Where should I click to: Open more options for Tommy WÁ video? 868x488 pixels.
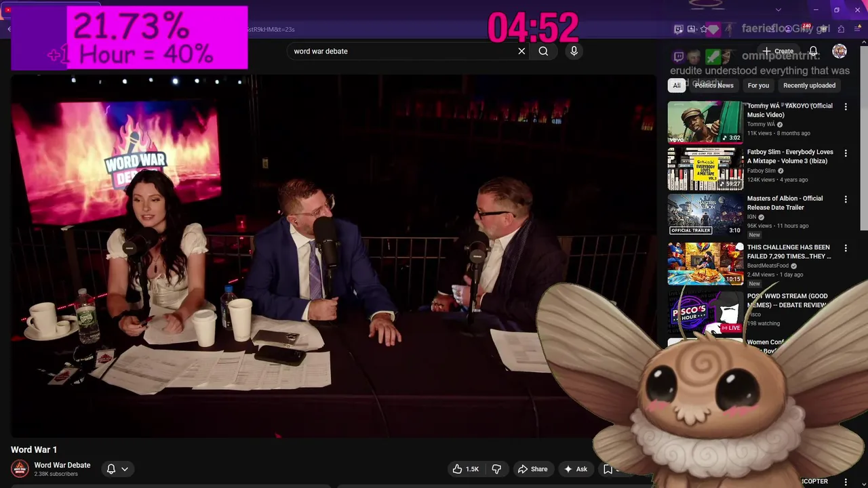pyautogui.click(x=846, y=107)
